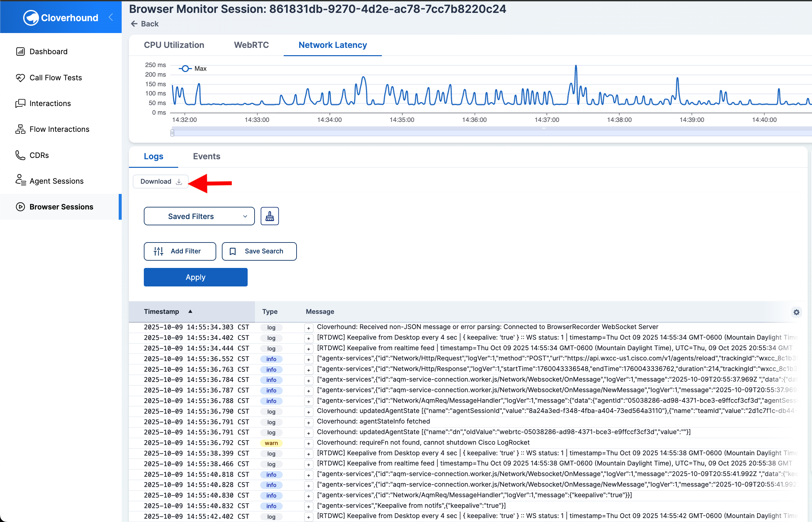Expand the 14:55:34.402 Keepalive from Desktop row
The image size is (812, 522).
[308, 338]
